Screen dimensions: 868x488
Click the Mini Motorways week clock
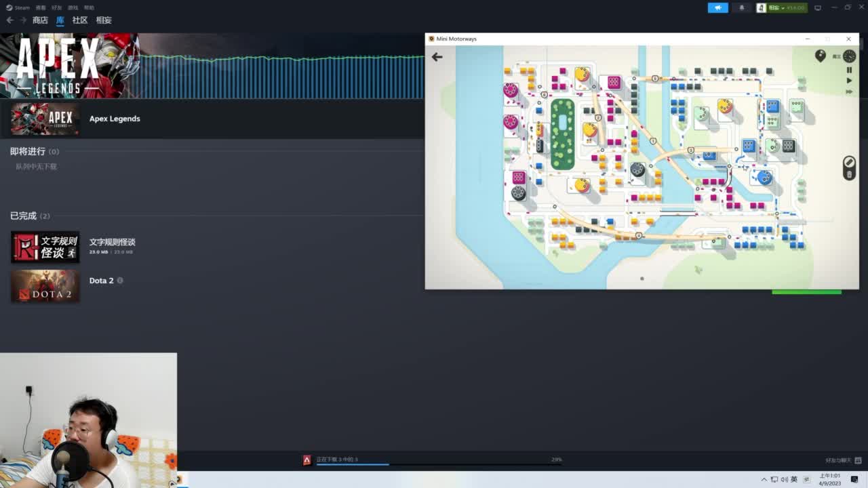coord(849,56)
